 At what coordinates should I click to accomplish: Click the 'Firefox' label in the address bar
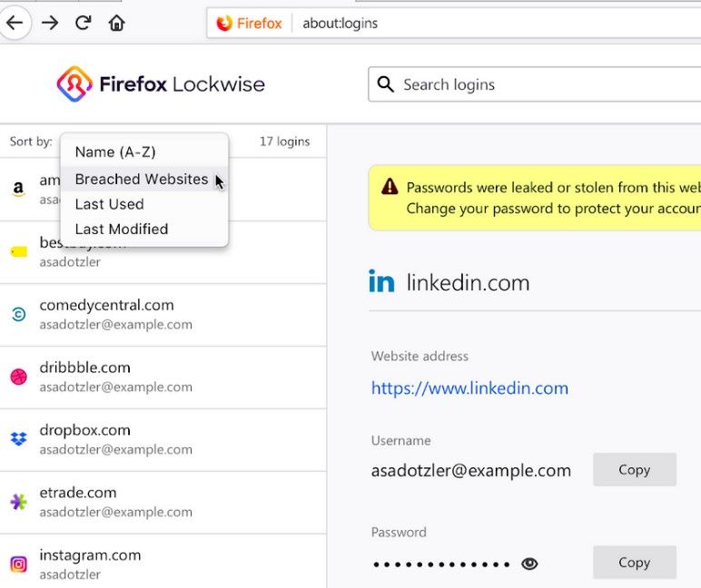(260, 23)
